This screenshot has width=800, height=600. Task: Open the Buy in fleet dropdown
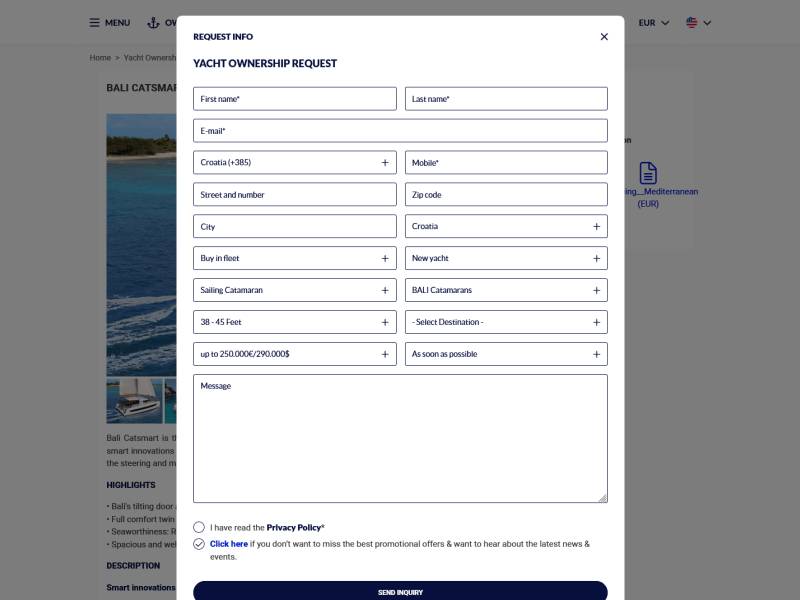[x=295, y=258]
